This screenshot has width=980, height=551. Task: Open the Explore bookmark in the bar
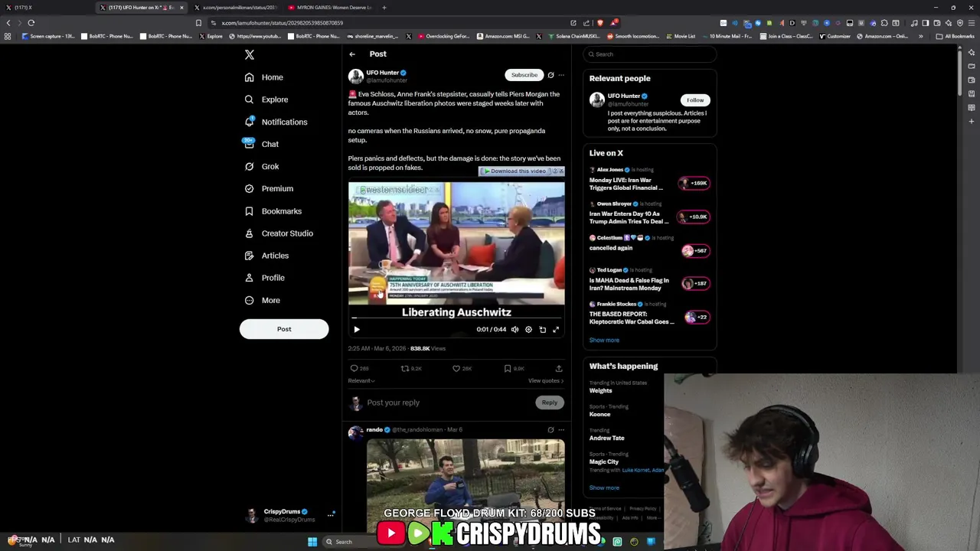[x=211, y=36]
